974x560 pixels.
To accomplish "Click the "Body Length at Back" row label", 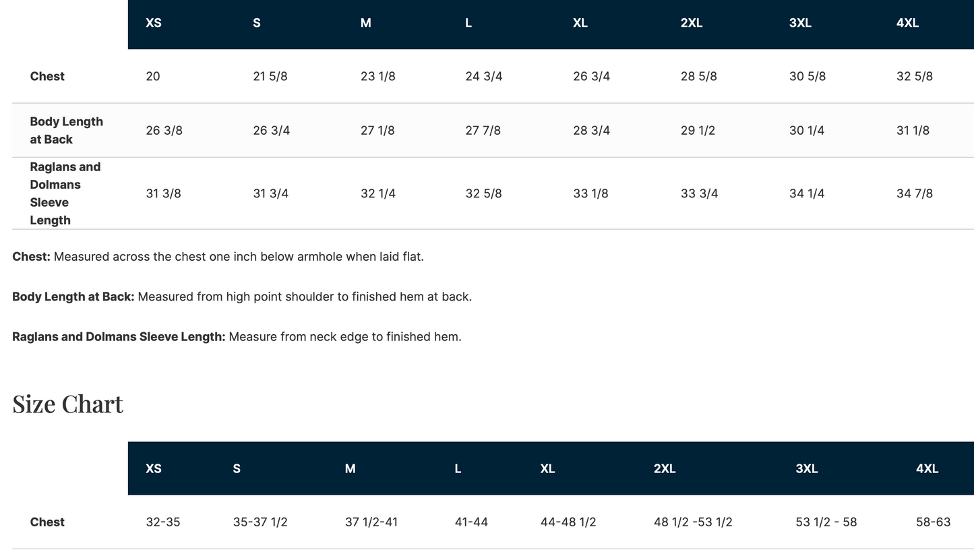I will pos(66,130).
